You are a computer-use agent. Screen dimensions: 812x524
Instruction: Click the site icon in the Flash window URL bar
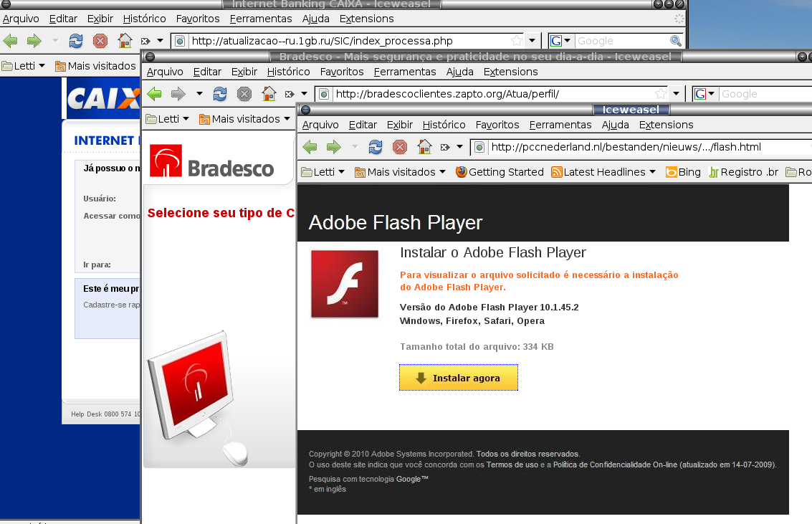(x=479, y=147)
